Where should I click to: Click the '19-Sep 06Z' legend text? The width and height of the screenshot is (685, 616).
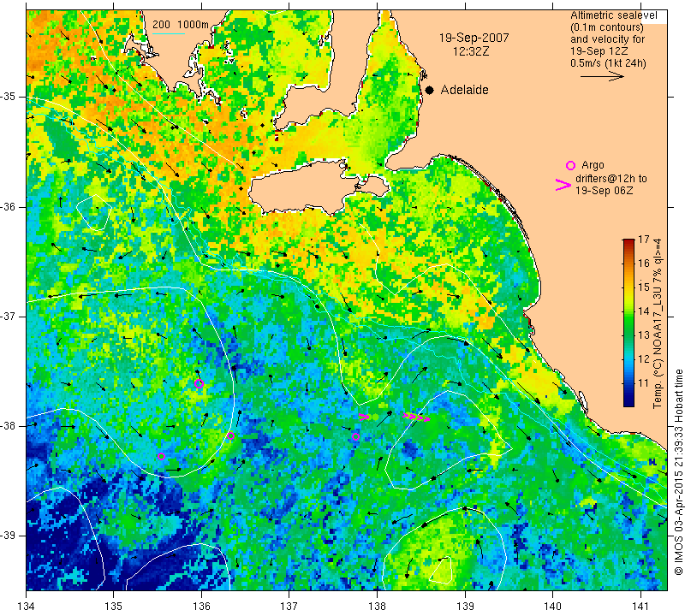click(604, 191)
